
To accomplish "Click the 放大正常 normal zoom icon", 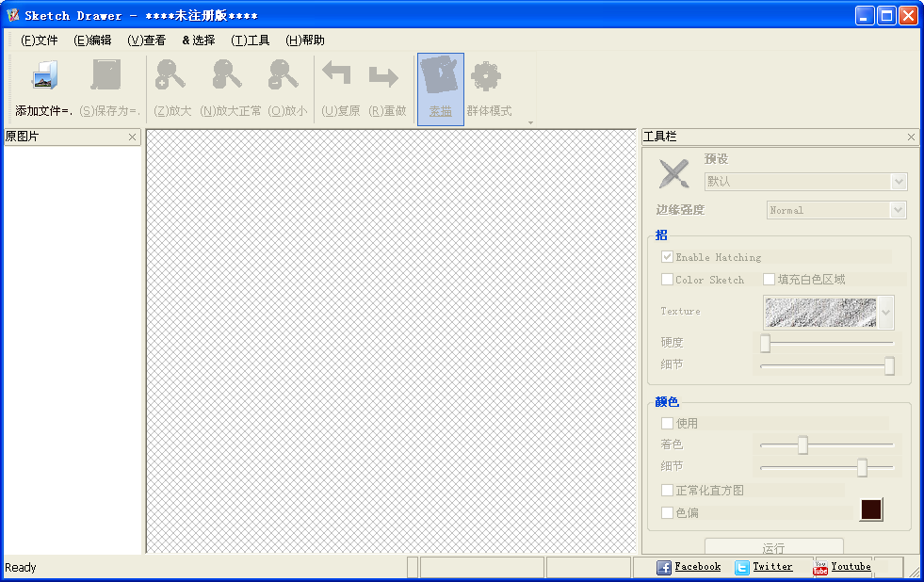I will (227, 74).
